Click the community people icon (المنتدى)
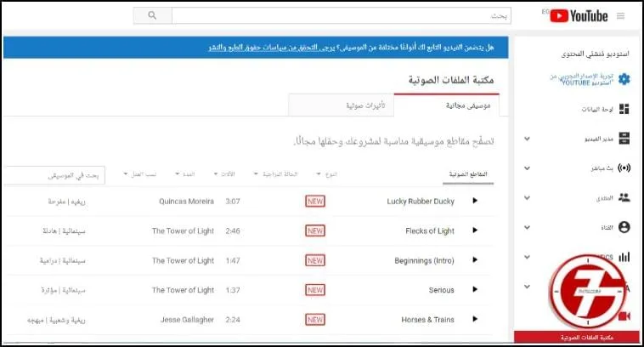The width and height of the screenshot is (644, 347). click(x=624, y=198)
